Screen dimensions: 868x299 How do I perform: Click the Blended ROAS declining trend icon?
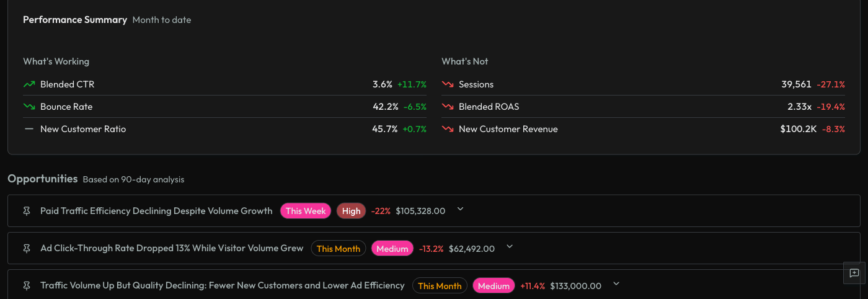[448, 107]
